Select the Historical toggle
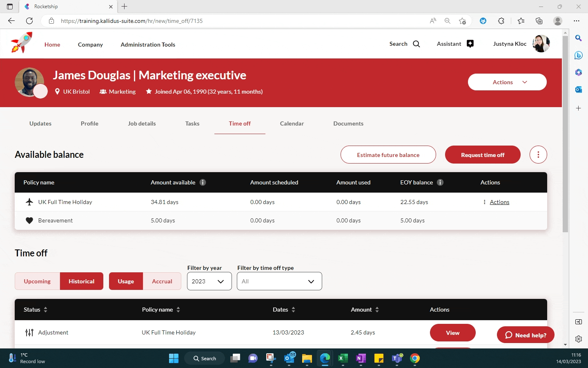The height and width of the screenshot is (368, 588). pos(81,281)
